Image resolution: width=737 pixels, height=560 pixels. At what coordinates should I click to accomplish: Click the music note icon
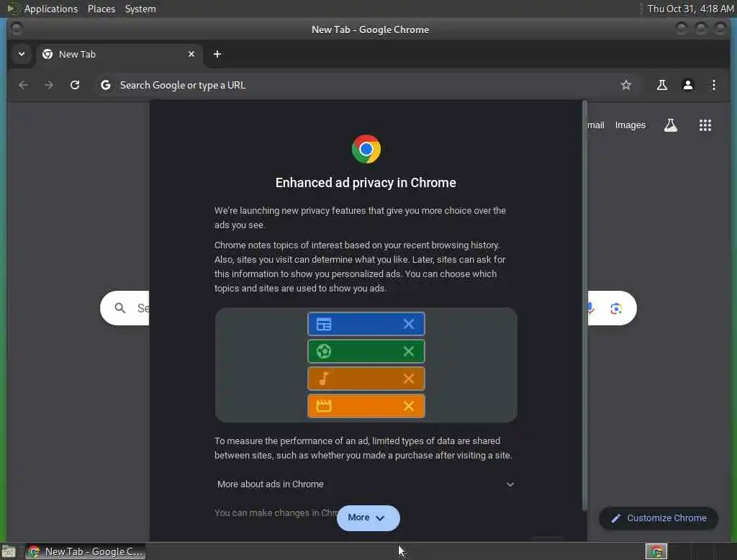pos(324,379)
